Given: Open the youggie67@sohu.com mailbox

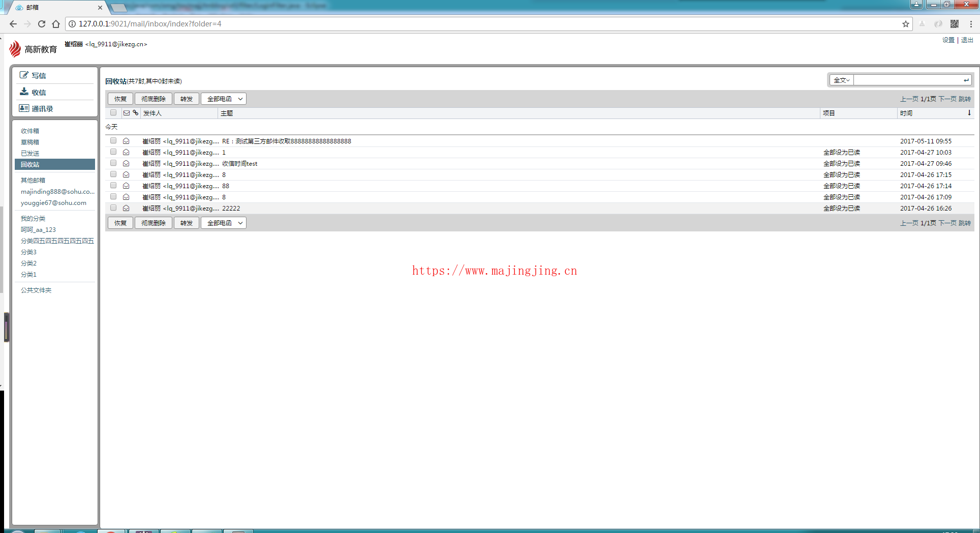Looking at the screenshot, I should coord(53,203).
